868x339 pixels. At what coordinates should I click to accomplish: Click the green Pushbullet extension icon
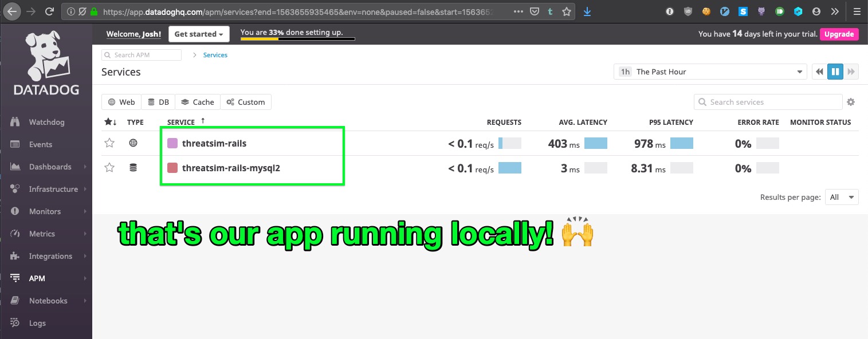click(780, 11)
